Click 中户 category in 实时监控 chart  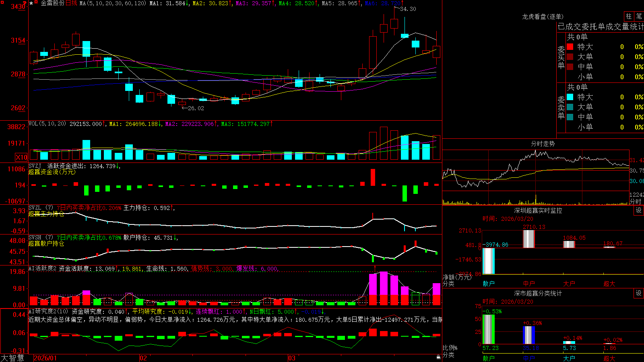coord(529,284)
